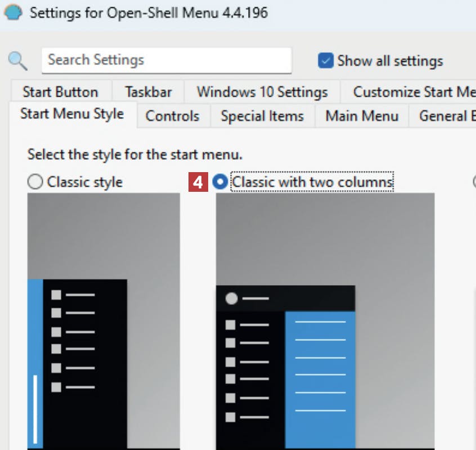
Task: Go to the Windows 10 Settings tab
Action: [262, 92]
